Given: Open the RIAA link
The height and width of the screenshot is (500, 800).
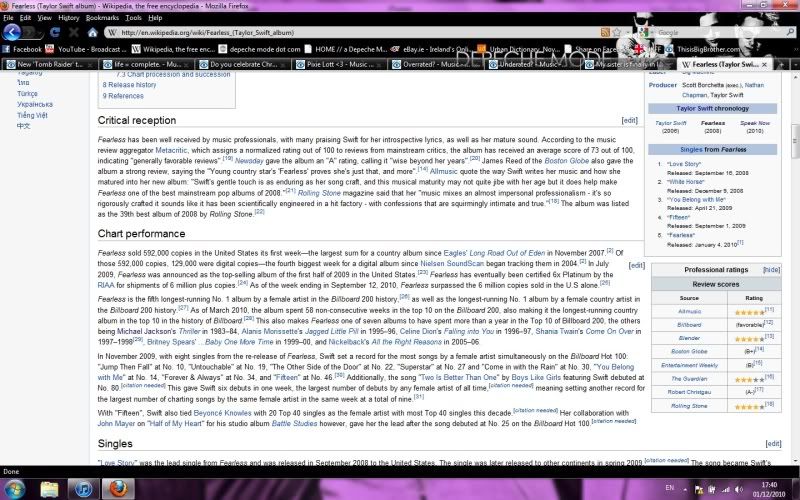Looking at the screenshot, I should tap(106, 285).
